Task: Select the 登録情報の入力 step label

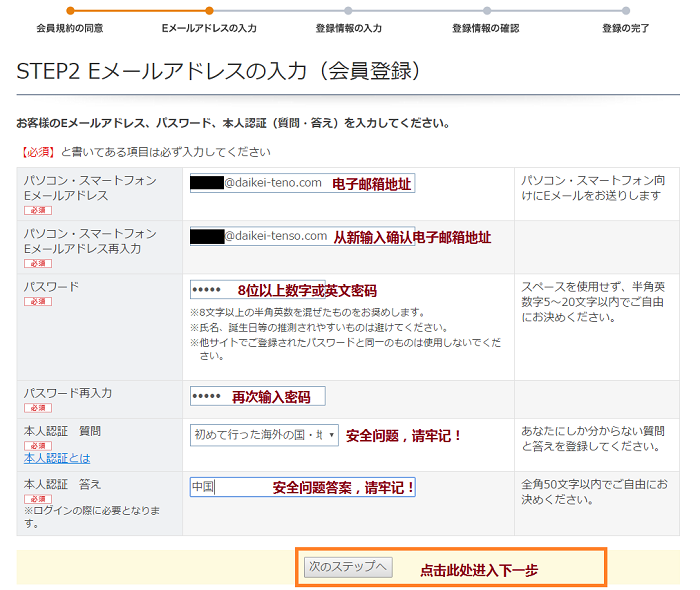Action: pyautogui.click(x=348, y=28)
